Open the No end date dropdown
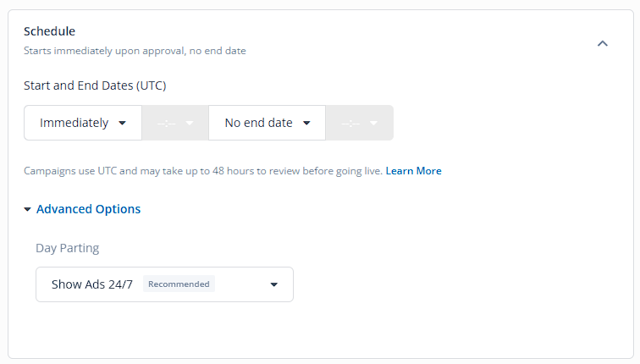Image resolution: width=640 pixels, height=364 pixels. 267,123
